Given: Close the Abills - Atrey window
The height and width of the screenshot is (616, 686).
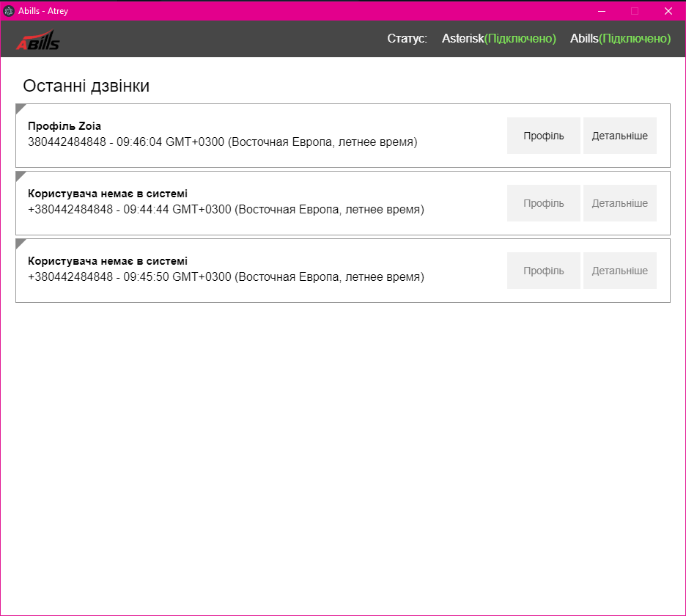Looking at the screenshot, I should 668,10.
